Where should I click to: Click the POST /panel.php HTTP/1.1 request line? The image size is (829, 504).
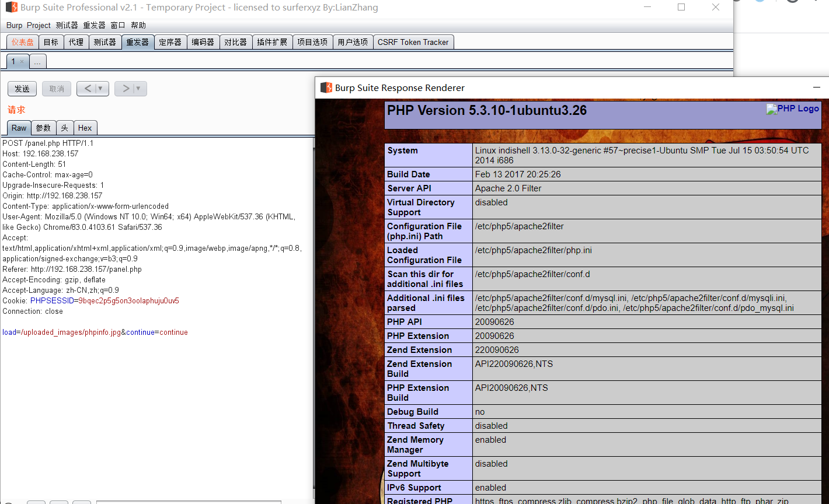48,143
